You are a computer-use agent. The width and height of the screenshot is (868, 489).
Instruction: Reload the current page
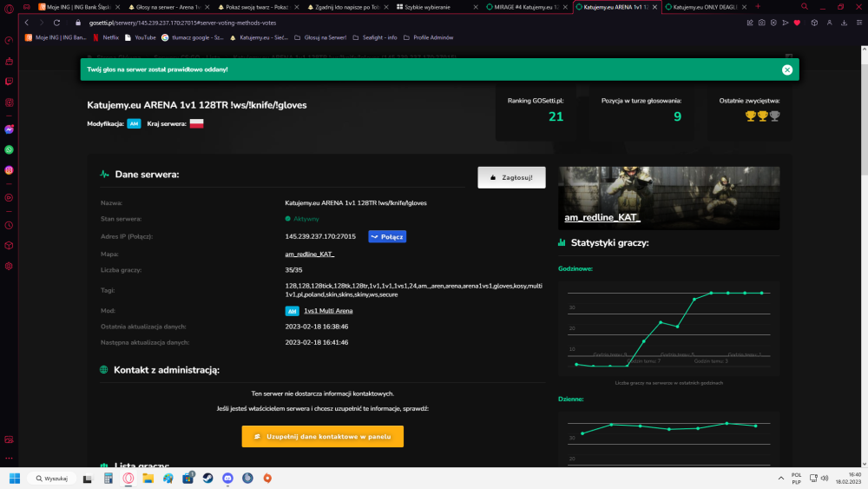pos(56,23)
